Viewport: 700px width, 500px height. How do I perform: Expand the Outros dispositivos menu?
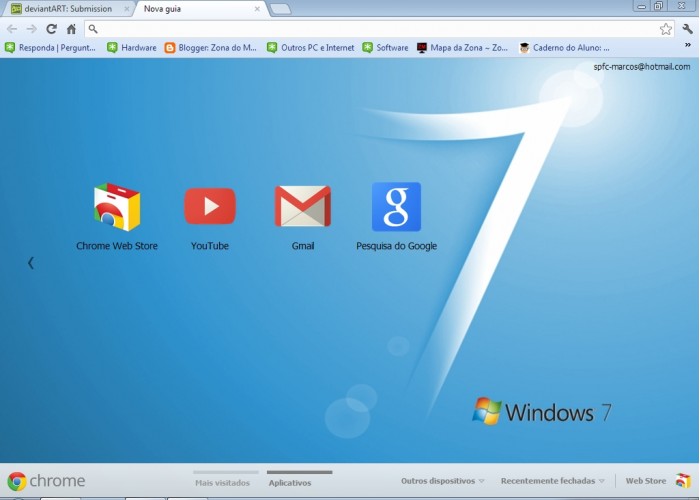(x=444, y=481)
